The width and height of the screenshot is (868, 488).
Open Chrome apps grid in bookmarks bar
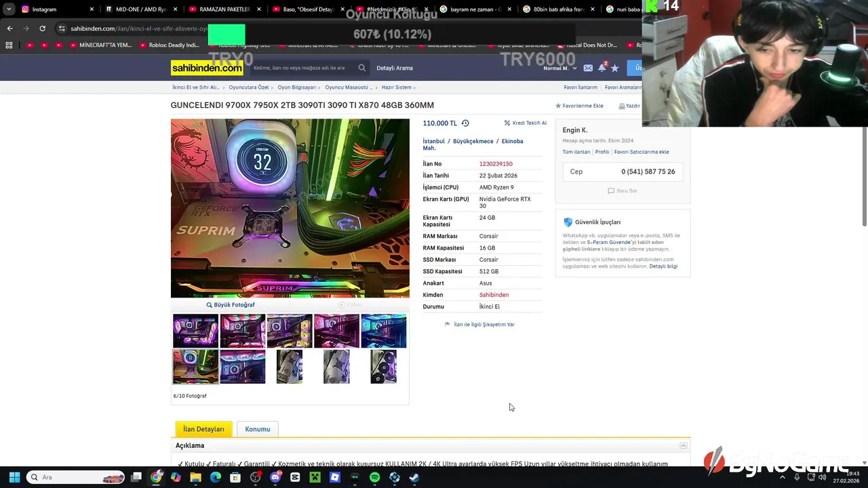click(9, 45)
